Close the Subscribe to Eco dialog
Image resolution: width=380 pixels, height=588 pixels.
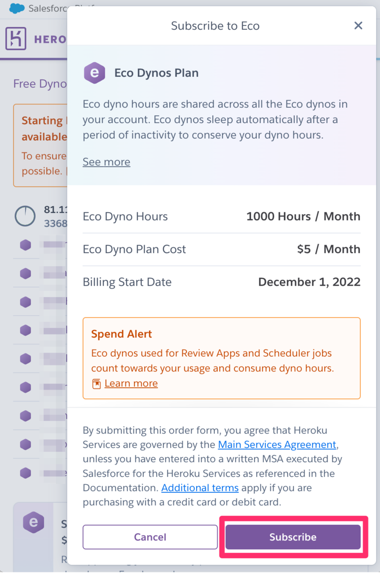[358, 25]
